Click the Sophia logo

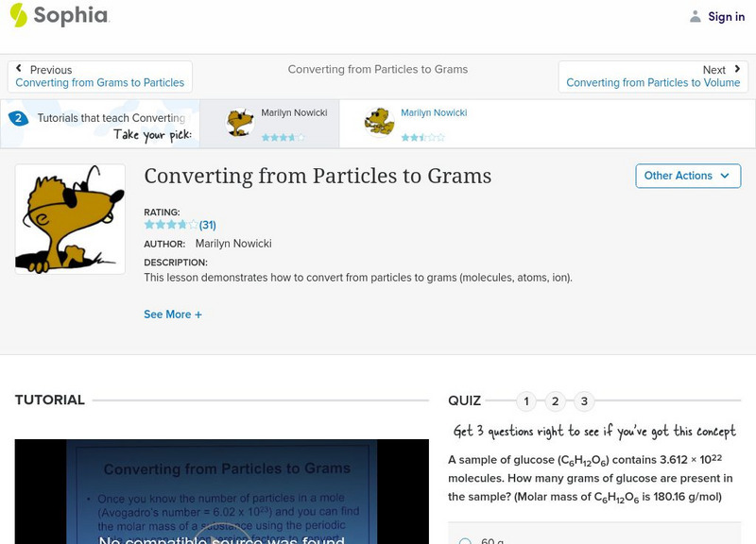point(59,16)
